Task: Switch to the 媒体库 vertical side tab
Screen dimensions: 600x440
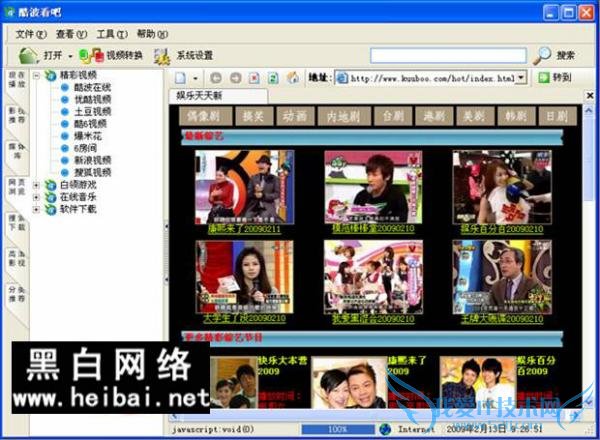Action: coord(17,151)
